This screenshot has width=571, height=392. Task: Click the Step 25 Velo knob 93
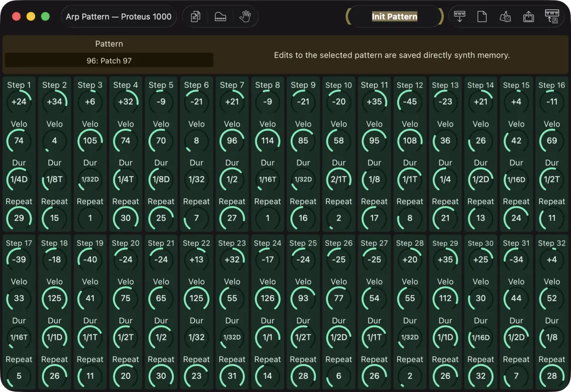(303, 298)
